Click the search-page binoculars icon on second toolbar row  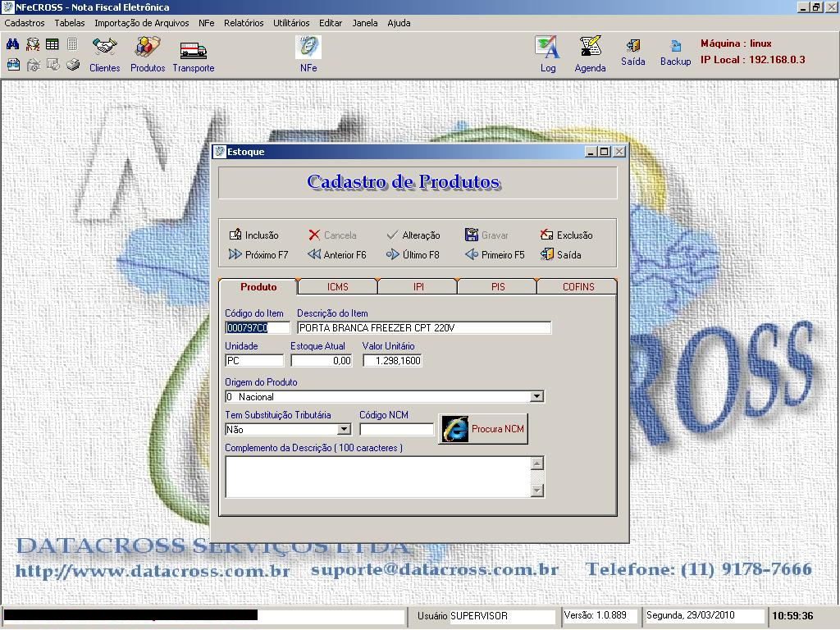[13, 65]
